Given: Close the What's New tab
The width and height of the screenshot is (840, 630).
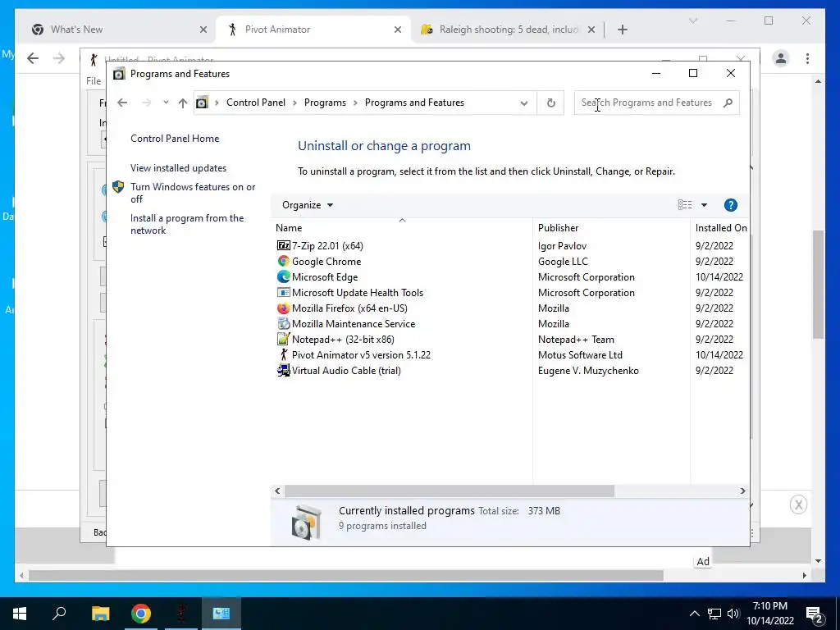Looking at the screenshot, I should [x=203, y=30].
